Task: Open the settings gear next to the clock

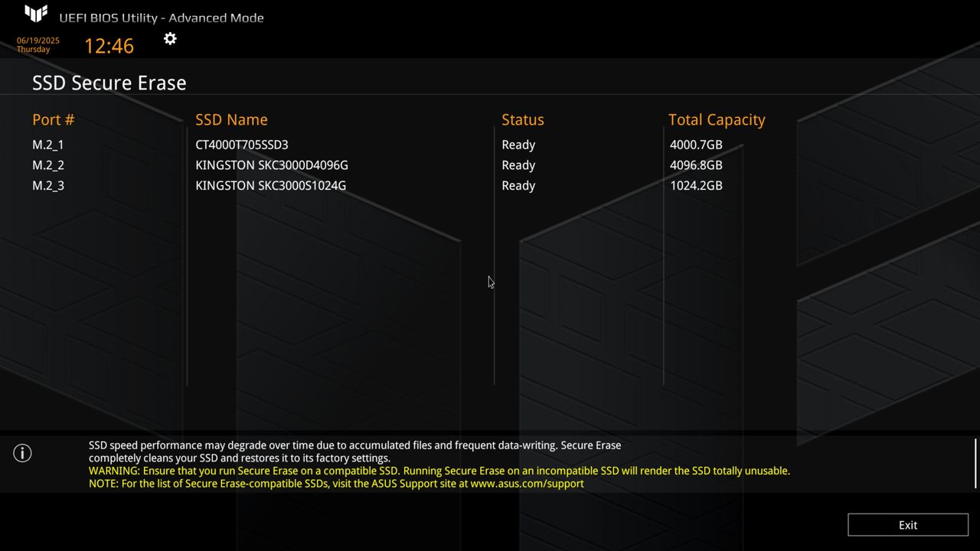Action: 170,38
